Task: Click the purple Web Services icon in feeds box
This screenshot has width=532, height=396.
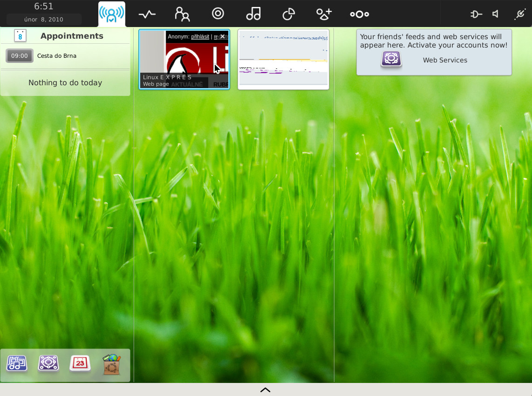Action: [391, 59]
